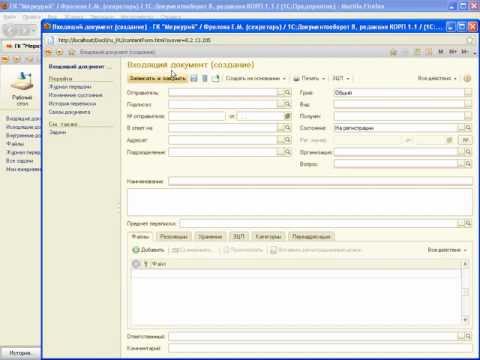This screenshot has height=360, width=480.
Task: Open "Связи документа" navigation link
Action: (69, 112)
